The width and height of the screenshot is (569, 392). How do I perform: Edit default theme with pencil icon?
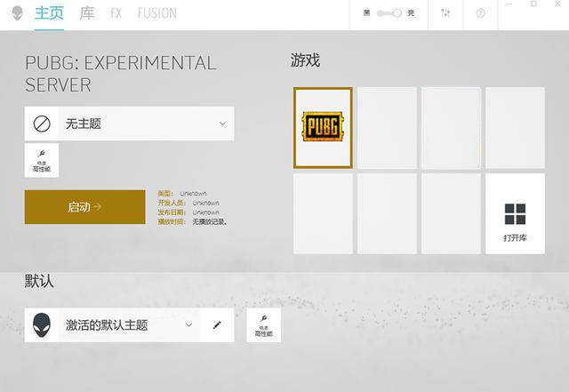(217, 324)
